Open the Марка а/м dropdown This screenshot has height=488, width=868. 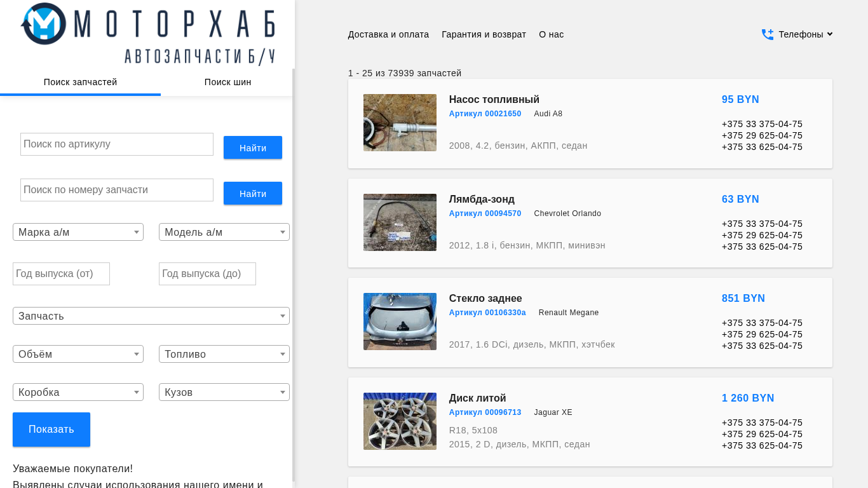pyautogui.click(x=78, y=232)
